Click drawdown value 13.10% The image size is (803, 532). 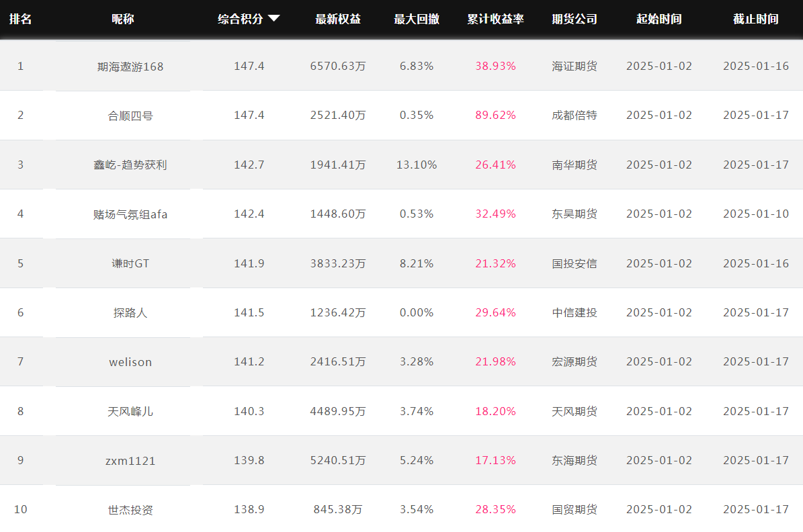coord(417,165)
